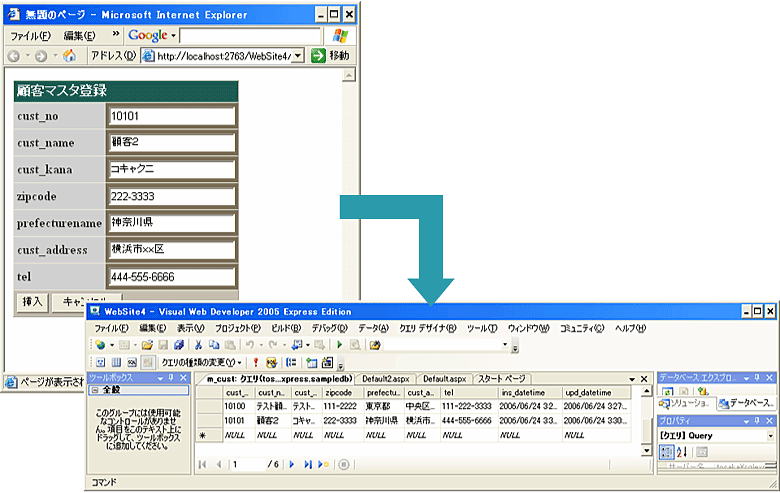Click the IE Back arrow button
Viewport: 780px width, 493px height.
14,56
